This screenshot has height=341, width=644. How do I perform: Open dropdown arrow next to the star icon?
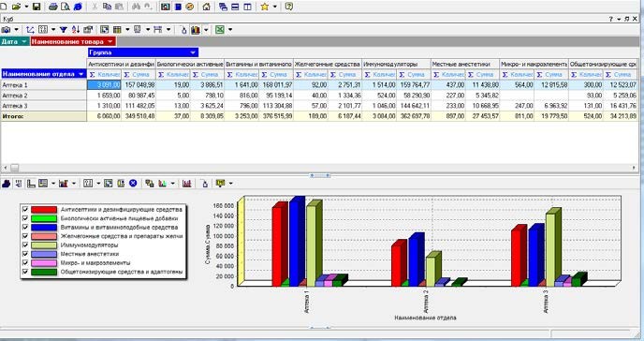click(x=275, y=7)
